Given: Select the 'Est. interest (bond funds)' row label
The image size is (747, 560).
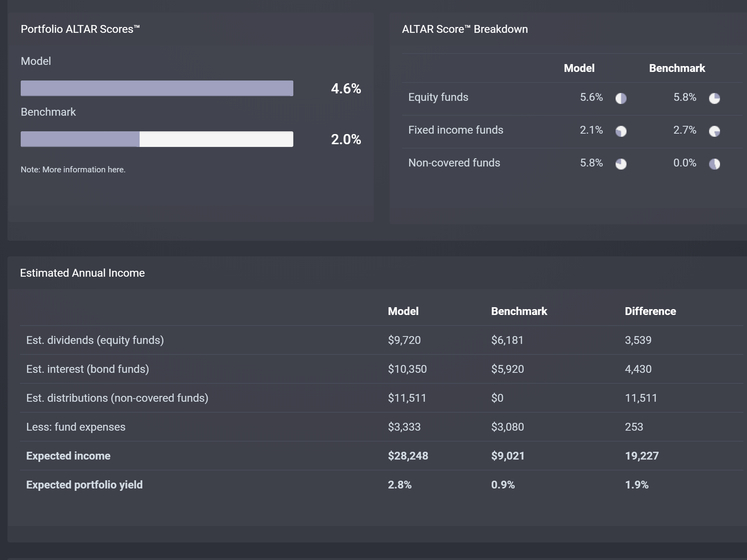Looking at the screenshot, I should (x=88, y=369).
